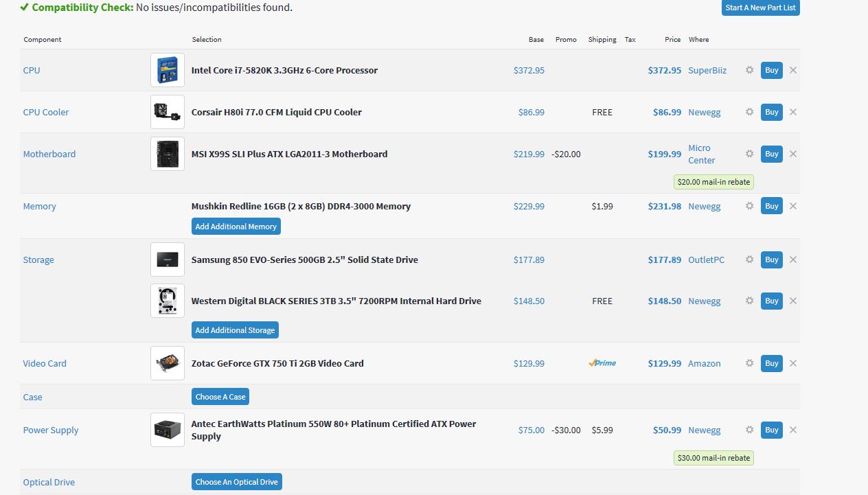Open the CPU Cooler category link
Viewport: 868px width, 495px height.
tap(46, 112)
